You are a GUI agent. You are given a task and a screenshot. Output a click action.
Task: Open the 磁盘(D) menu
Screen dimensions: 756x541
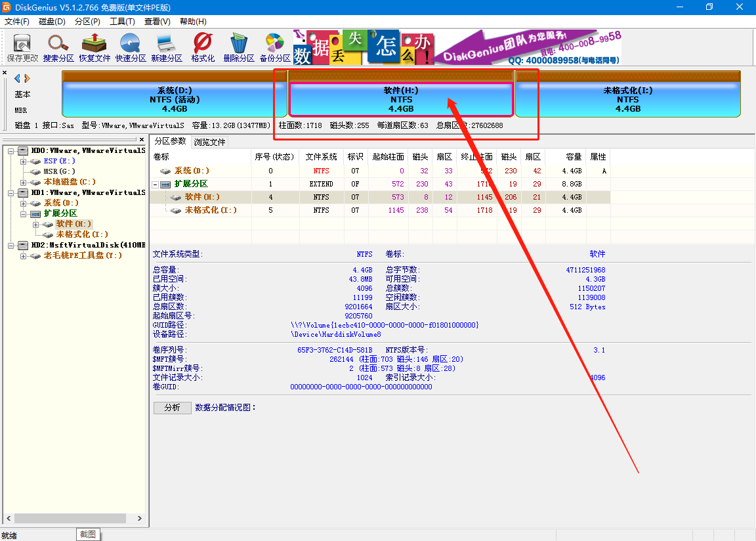(x=52, y=22)
